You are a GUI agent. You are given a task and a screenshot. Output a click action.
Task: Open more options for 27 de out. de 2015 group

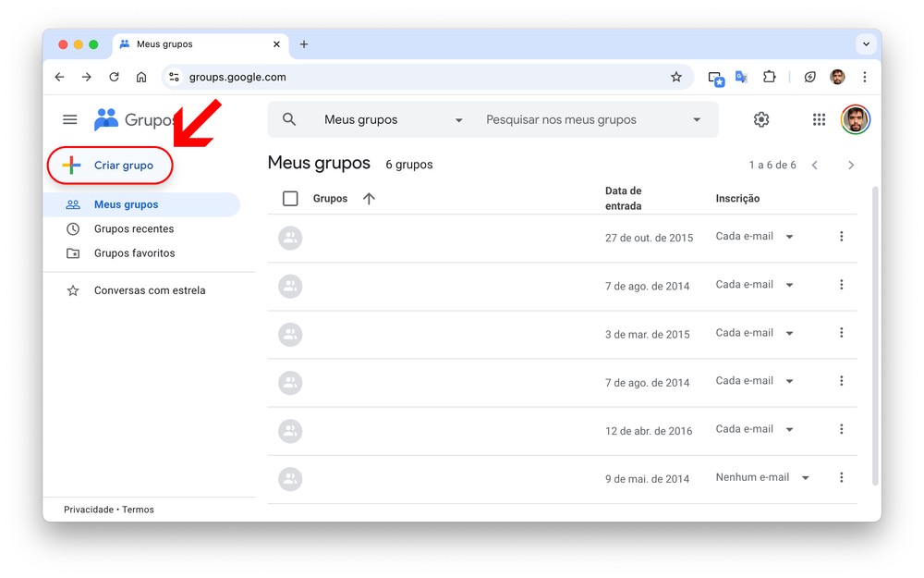(x=841, y=237)
